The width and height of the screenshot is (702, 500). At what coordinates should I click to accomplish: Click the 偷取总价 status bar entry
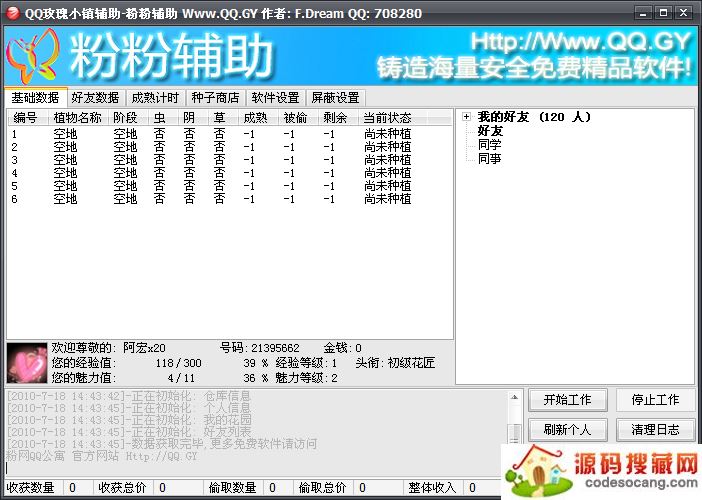point(322,487)
